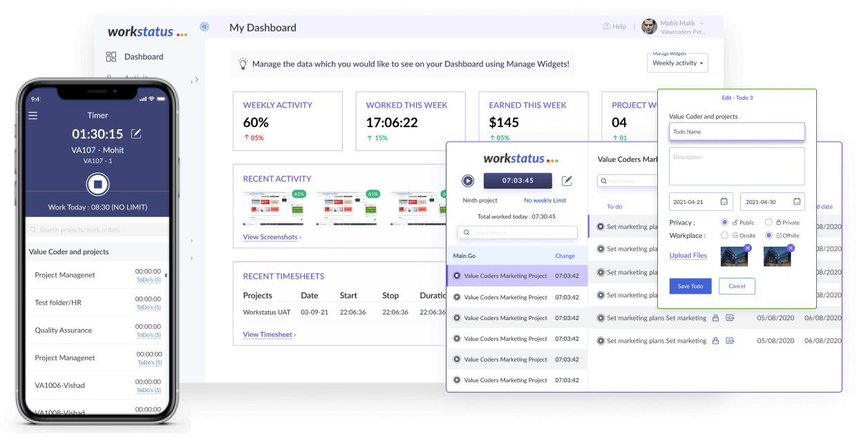This screenshot has height=439, width=868.
Task: Open calendar icon for 2021-04-21 date
Action: [x=724, y=202]
